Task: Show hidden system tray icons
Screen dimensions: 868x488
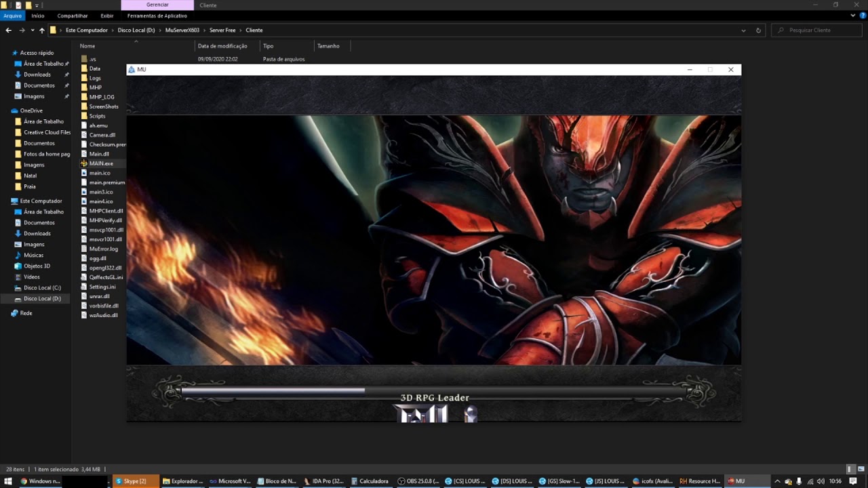Action: point(777,481)
